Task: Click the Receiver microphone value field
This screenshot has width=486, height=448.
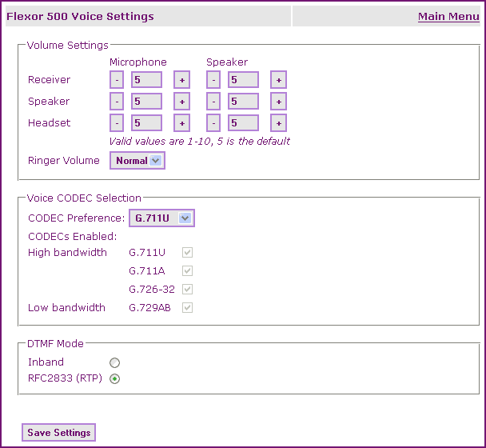Action: [146, 80]
